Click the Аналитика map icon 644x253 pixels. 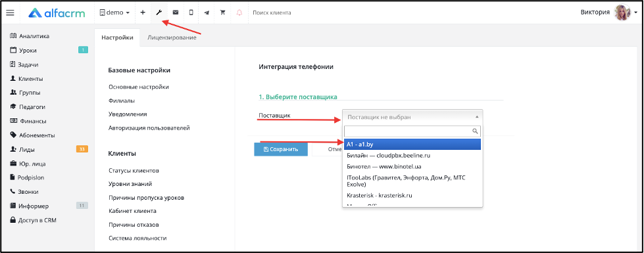pos(12,36)
